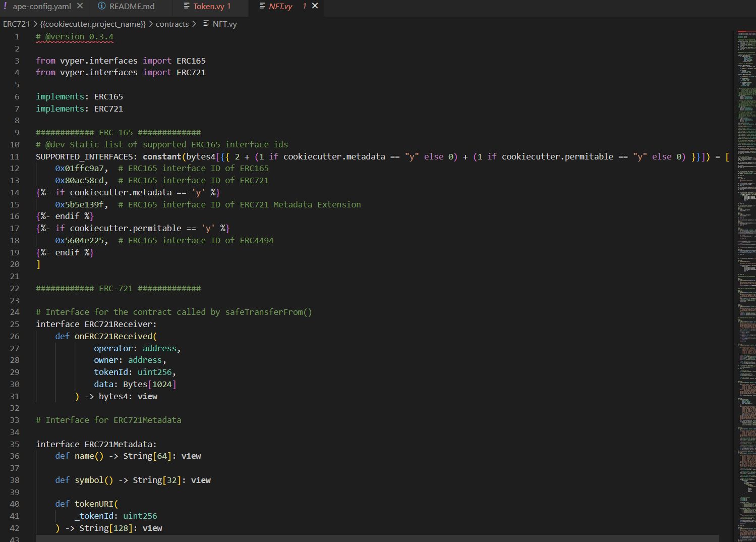This screenshot has width=756, height=542.
Task: Click the 'data: Bytes[1024]' parameter
Action: pyautogui.click(x=135, y=385)
